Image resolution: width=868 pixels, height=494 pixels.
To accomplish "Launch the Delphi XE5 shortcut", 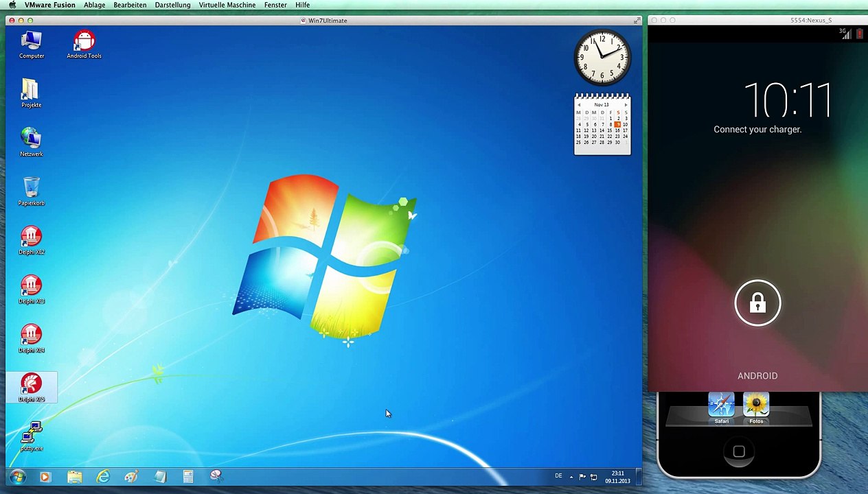I will point(31,388).
